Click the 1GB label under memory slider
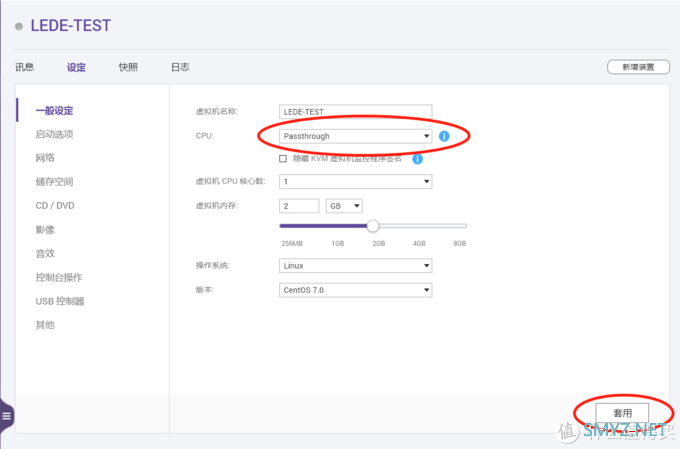 point(337,243)
